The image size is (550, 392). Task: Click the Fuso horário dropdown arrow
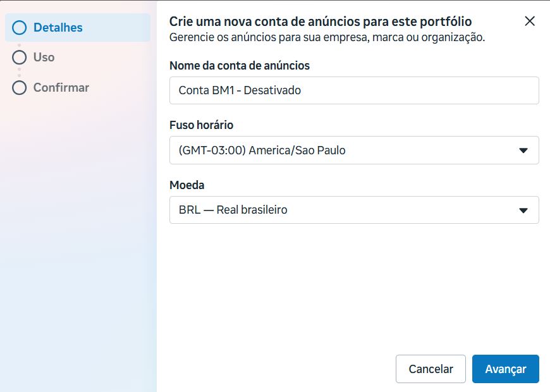click(523, 150)
